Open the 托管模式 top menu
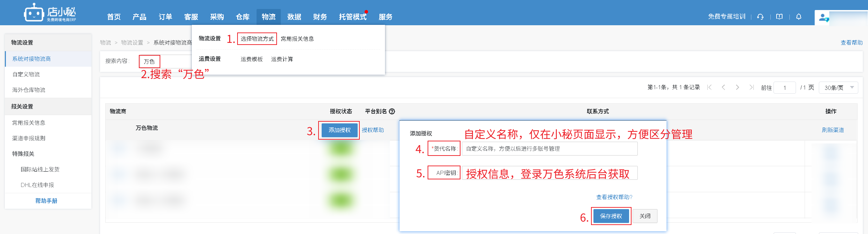The image size is (868, 234). coord(352,17)
